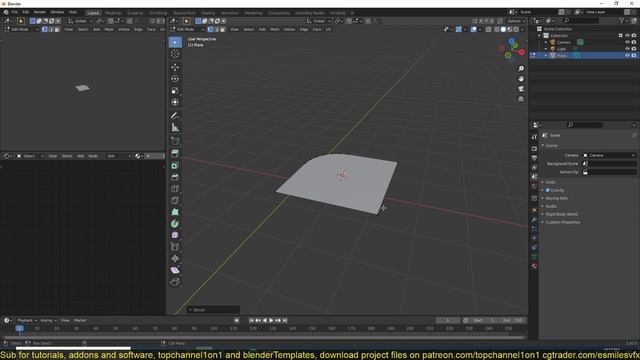Select the Shear tool
The height and width of the screenshot is (360, 640).
point(175,270)
